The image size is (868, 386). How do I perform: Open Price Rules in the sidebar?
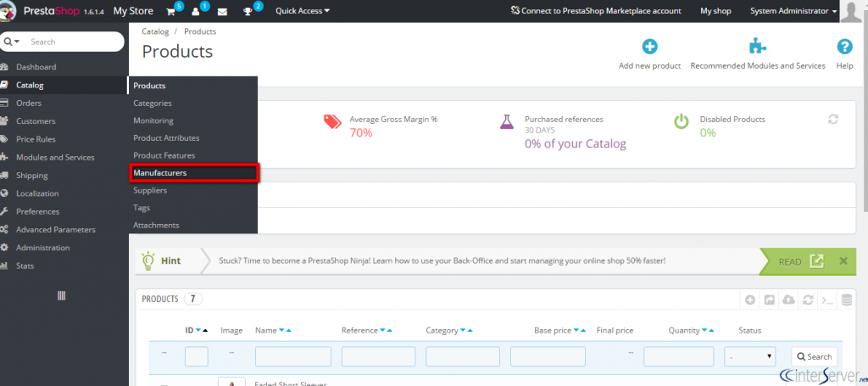tap(36, 140)
